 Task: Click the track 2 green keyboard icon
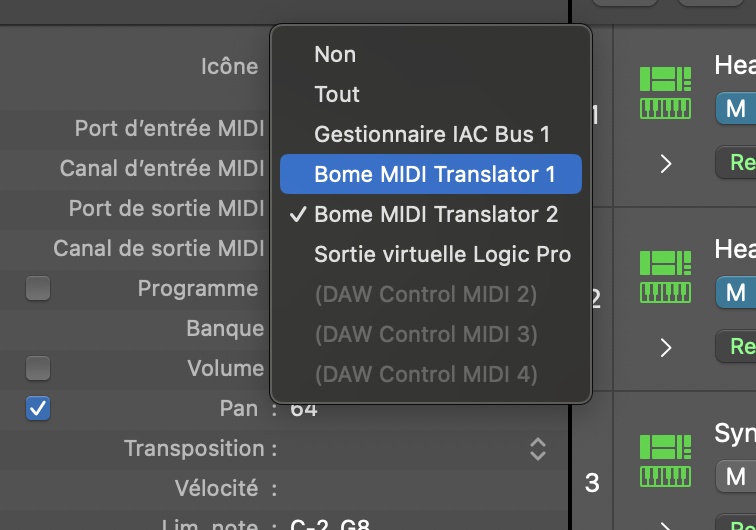point(665,276)
